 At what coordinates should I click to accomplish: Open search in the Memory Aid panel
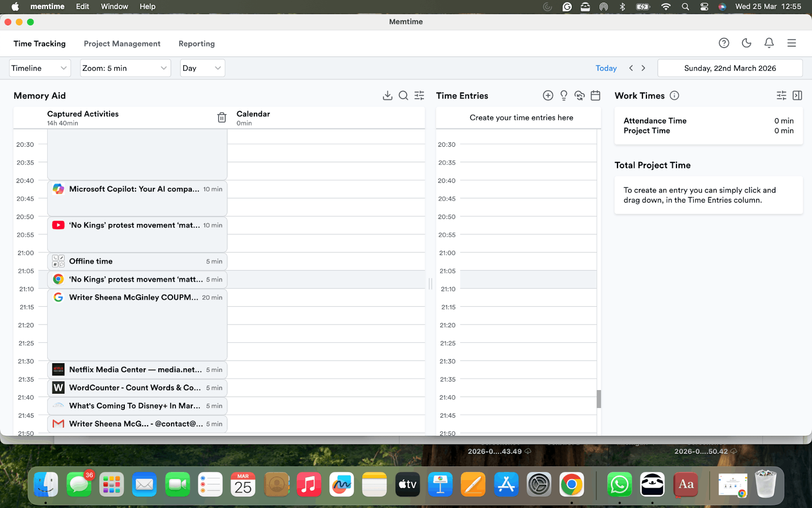tap(403, 95)
